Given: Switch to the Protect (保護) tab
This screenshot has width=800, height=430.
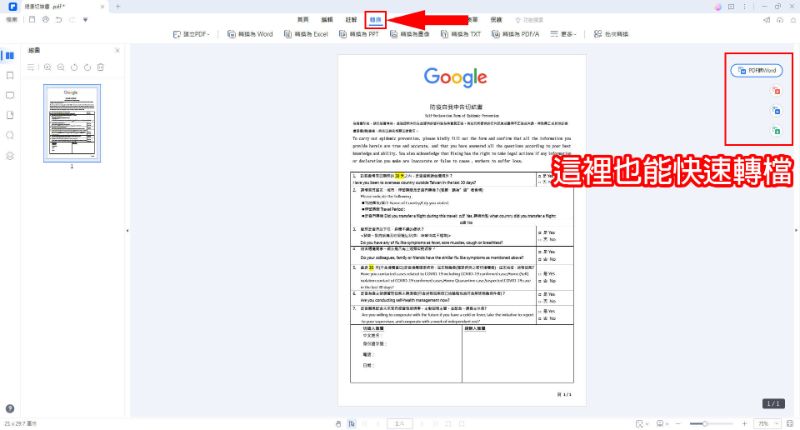Looking at the screenshot, I should (496, 19).
